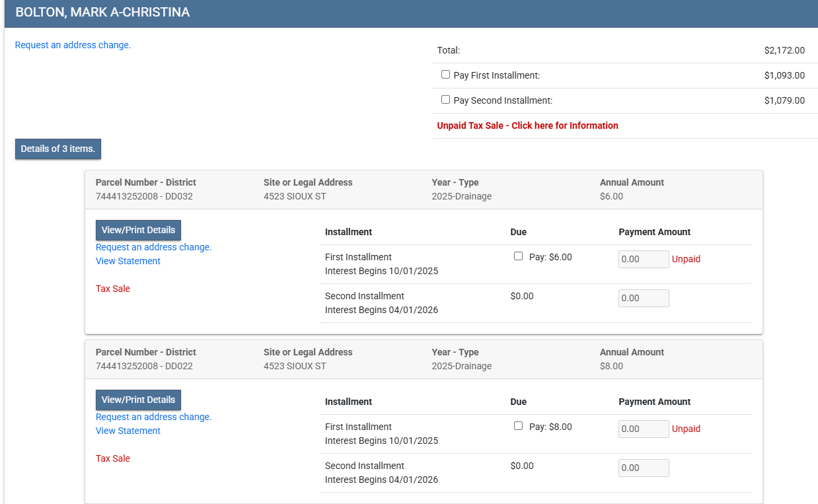818x504 pixels.
Task: Tick the Pay: $8.00 checkbox
Action: click(x=518, y=426)
